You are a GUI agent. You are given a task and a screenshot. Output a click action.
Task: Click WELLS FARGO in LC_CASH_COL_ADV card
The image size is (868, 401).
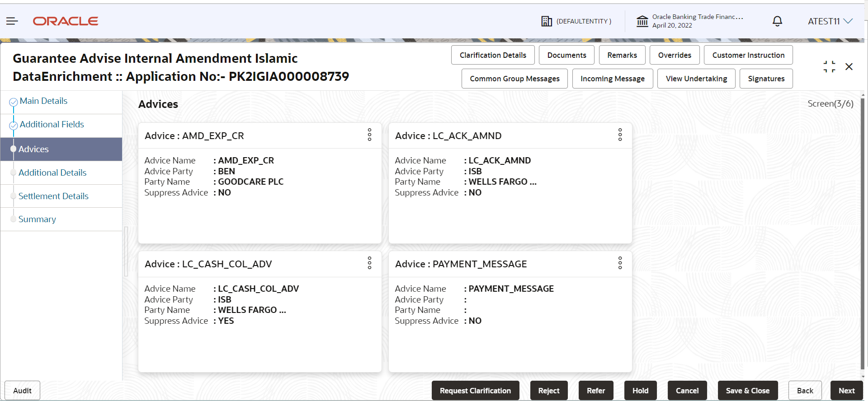252,310
